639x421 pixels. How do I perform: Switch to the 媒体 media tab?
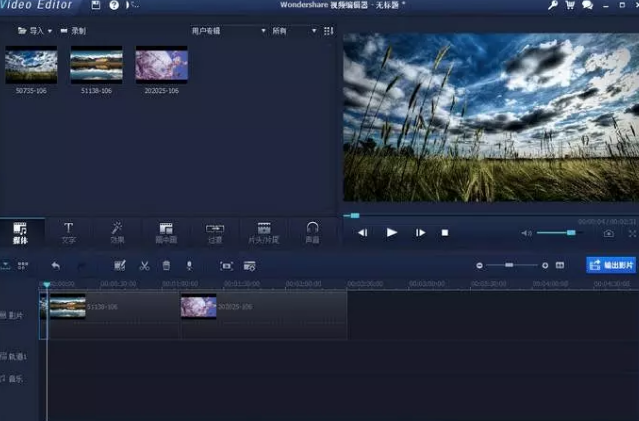click(20, 233)
